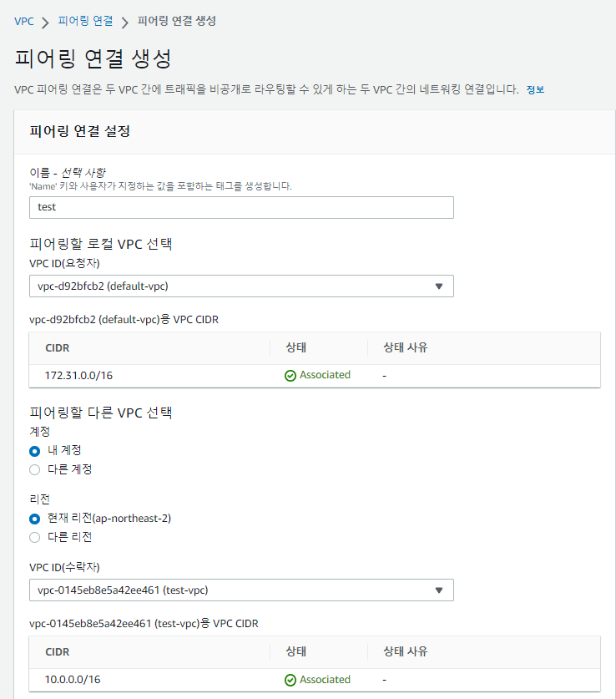
Task: Click Associated check icon for 10.0.0.0/16
Action: click(x=290, y=680)
